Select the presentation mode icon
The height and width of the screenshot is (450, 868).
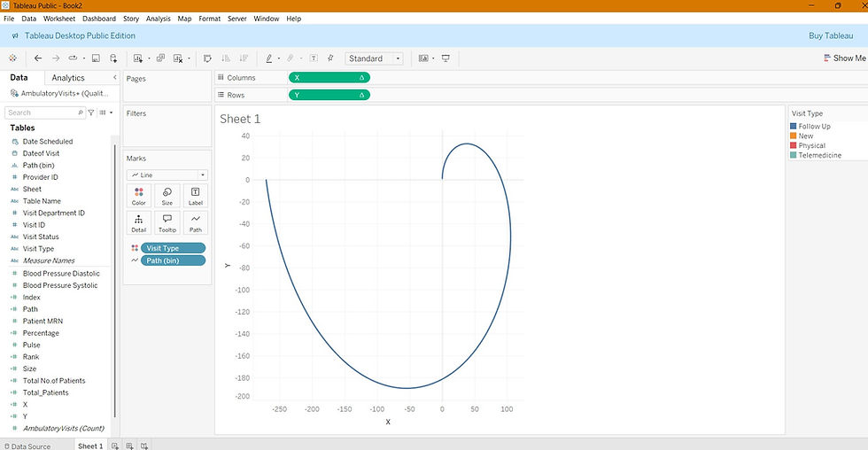[x=446, y=58]
